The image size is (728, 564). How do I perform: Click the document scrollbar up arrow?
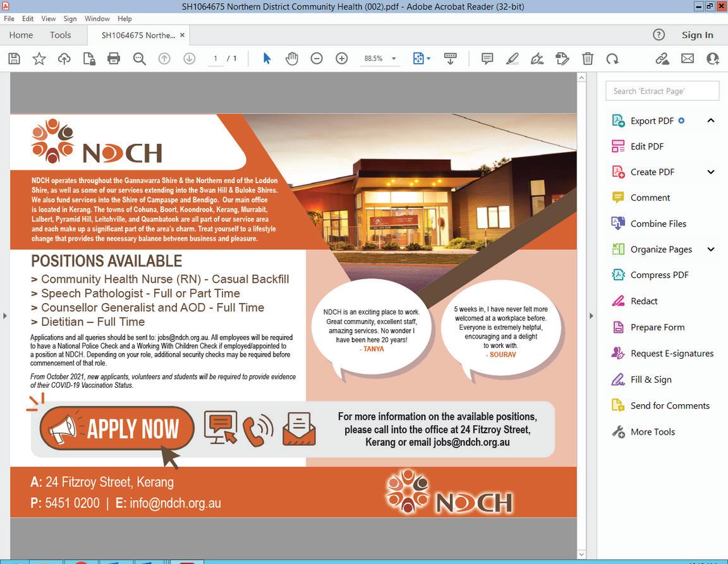581,78
